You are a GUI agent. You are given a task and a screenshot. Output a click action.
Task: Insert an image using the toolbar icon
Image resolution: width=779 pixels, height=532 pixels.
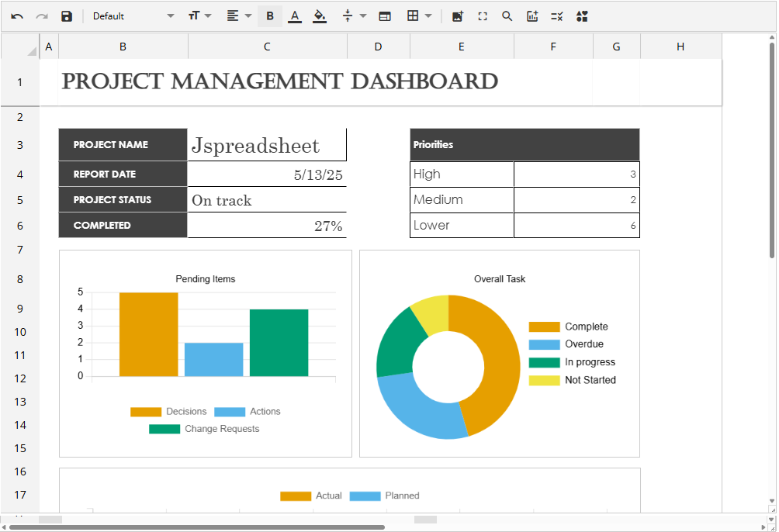457,16
